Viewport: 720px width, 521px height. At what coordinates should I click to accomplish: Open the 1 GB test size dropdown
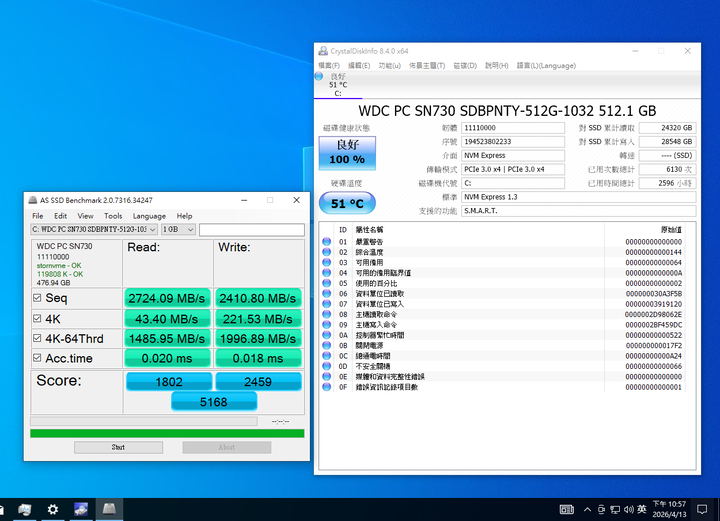point(179,229)
